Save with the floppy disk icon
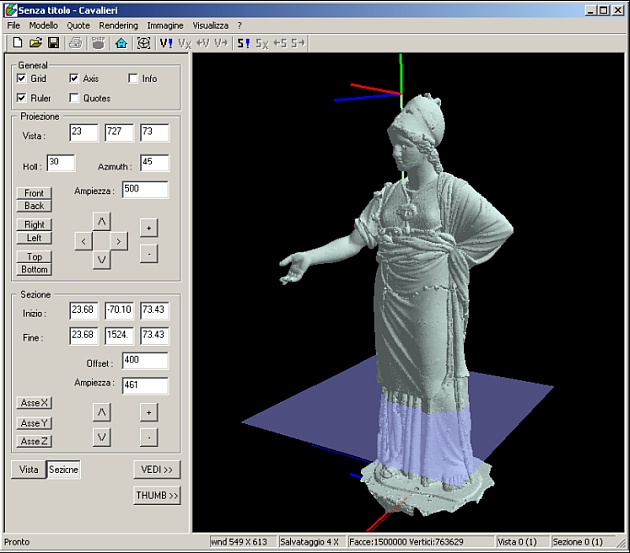The width and height of the screenshot is (630, 553). click(53, 43)
